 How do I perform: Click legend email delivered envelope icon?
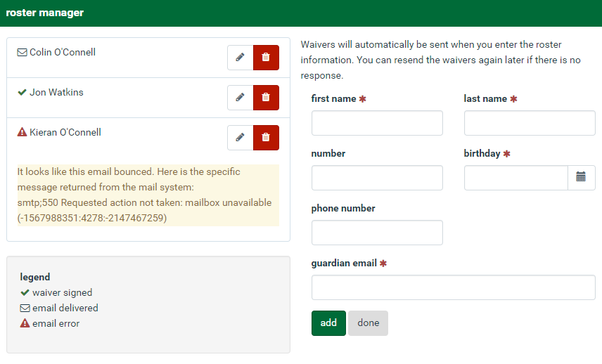click(25, 308)
